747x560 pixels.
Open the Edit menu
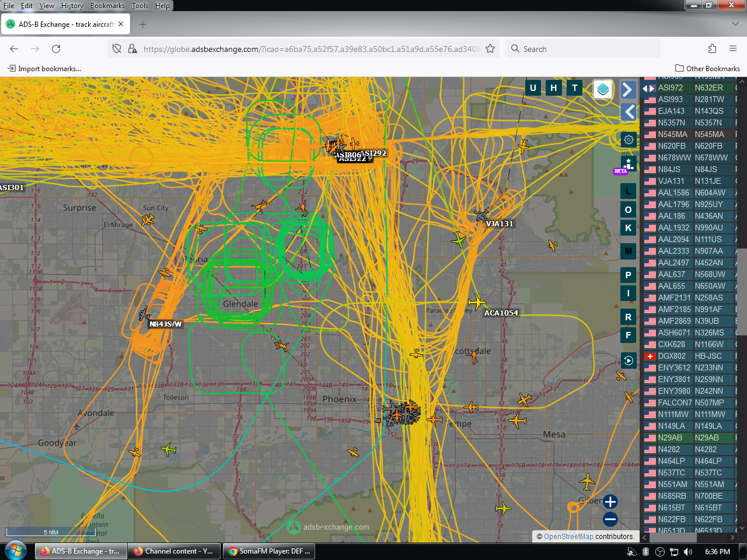27,6
